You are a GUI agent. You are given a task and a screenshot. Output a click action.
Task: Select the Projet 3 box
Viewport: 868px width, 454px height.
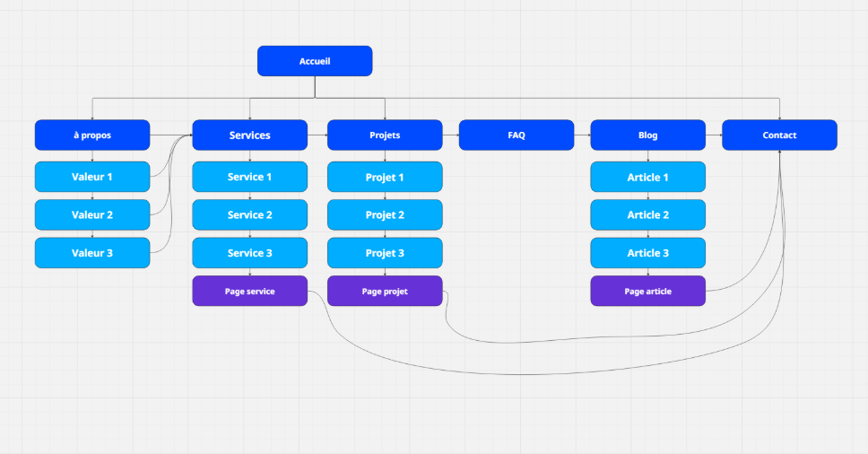[385, 253]
